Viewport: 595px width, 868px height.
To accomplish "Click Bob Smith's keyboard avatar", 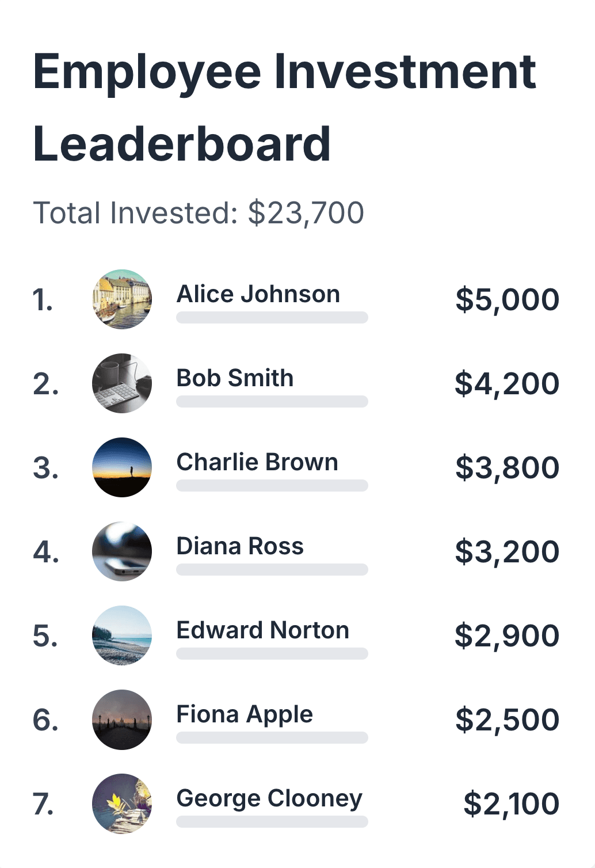I will point(122,383).
